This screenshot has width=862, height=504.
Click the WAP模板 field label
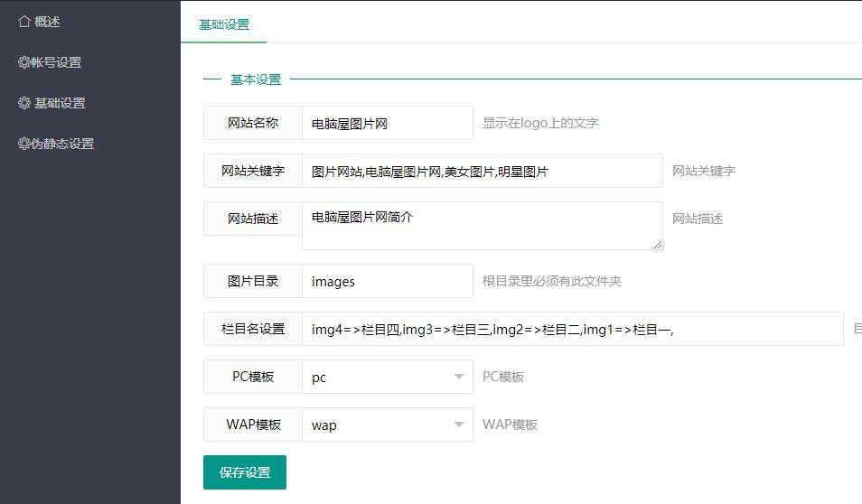click(x=253, y=425)
